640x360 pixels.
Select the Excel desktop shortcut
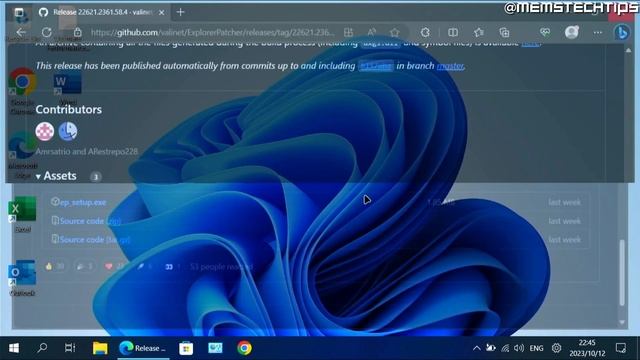(22, 214)
